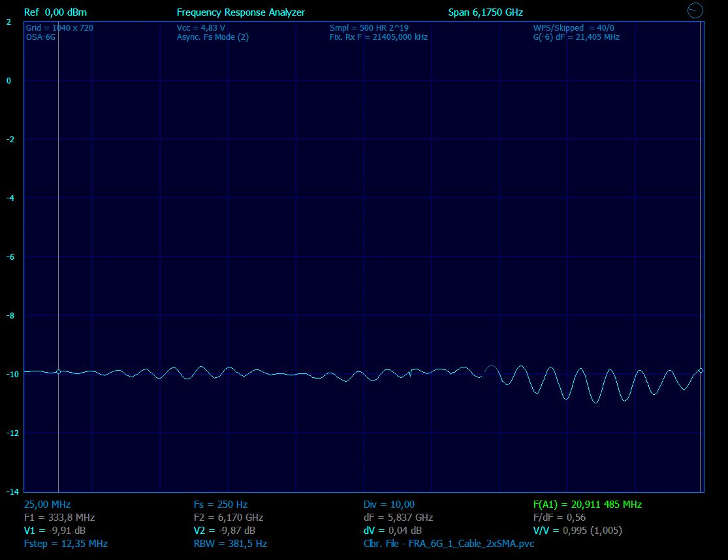Select the Fstep = 12,35 MHz value

tap(65, 543)
